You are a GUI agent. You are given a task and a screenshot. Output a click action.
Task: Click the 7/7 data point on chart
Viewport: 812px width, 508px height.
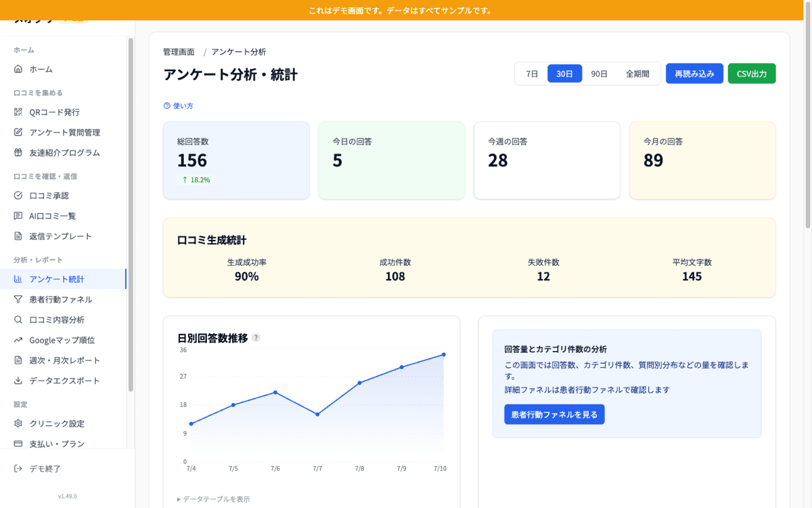tap(317, 414)
